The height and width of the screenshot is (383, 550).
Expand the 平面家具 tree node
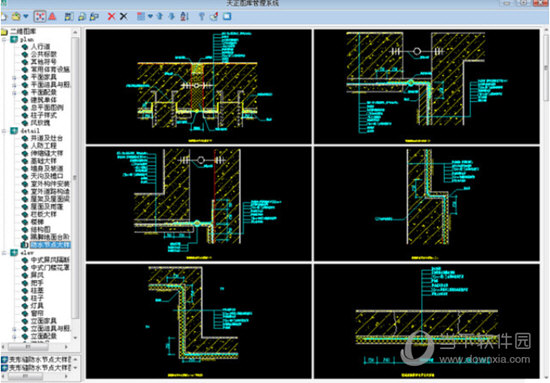[14, 77]
